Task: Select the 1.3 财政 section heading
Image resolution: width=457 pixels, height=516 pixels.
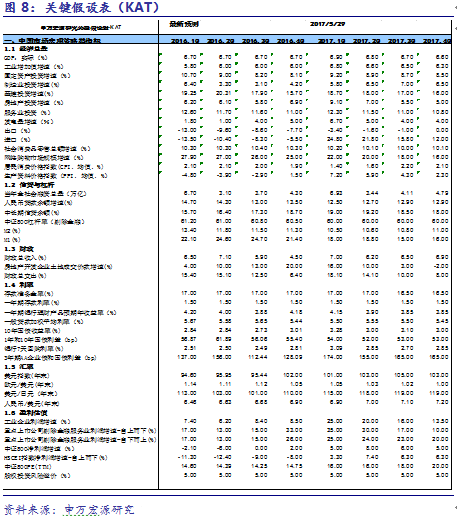Action: coord(19,249)
